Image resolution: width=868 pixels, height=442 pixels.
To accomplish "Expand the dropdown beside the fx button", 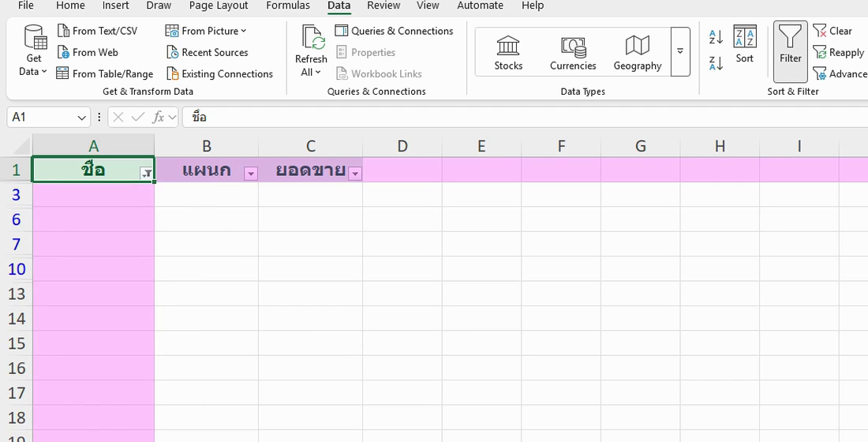I will (172, 118).
